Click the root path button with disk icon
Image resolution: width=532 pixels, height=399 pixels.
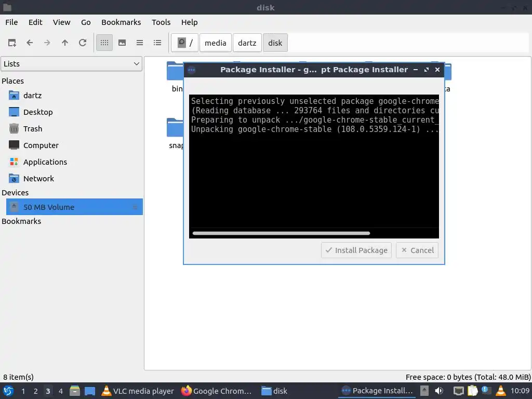184,43
